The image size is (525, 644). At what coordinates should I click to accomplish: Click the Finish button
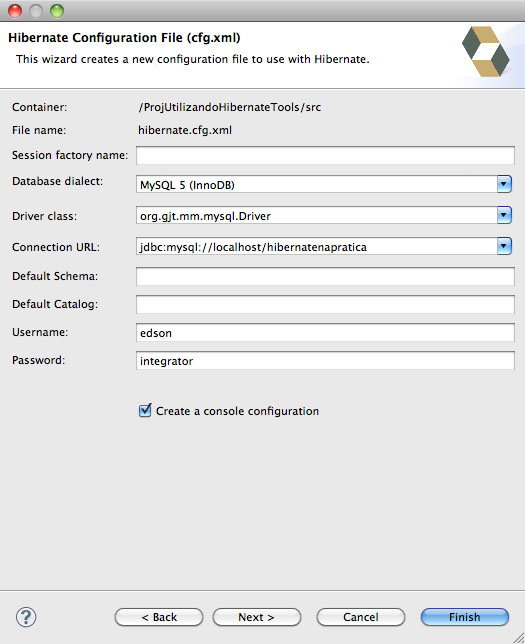click(465, 617)
